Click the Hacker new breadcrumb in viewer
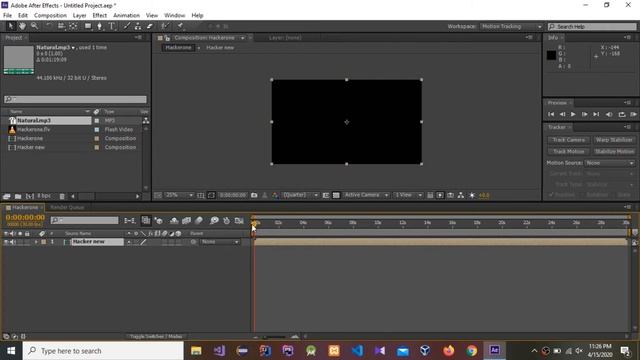Viewport: 640px width, 360px height. 220,48
